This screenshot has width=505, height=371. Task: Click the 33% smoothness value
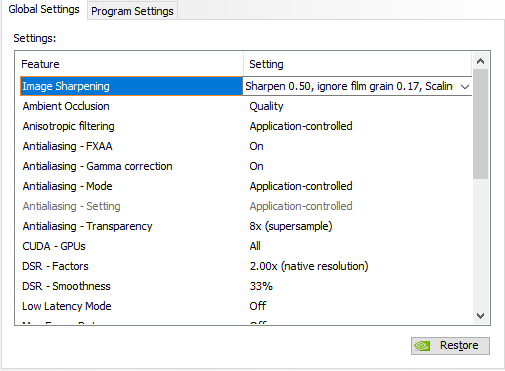pyautogui.click(x=261, y=286)
